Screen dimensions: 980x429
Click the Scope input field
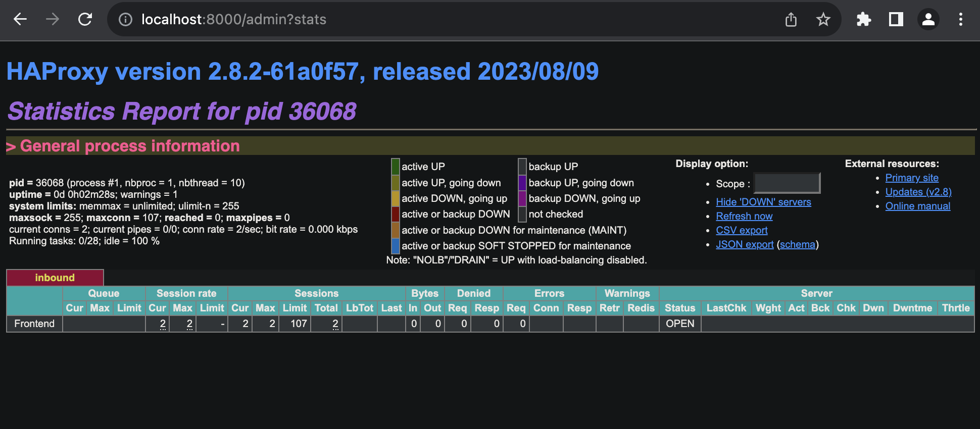point(787,183)
